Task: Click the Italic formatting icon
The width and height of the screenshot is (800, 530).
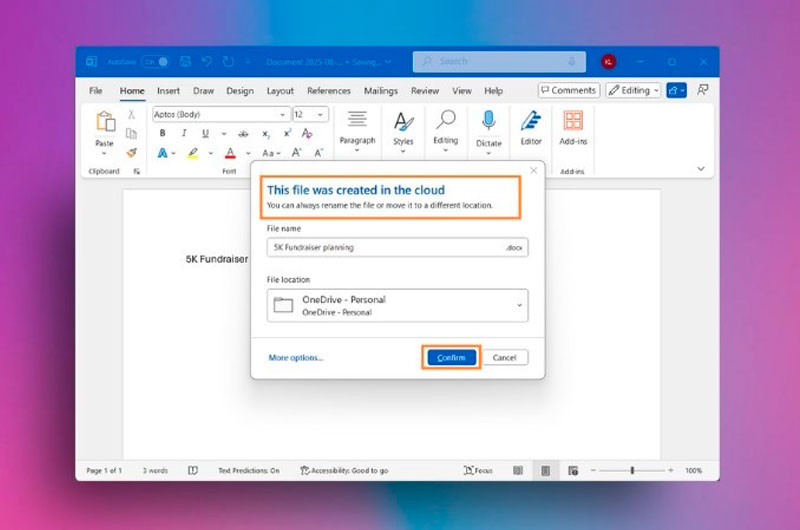Action: [x=184, y=134]
